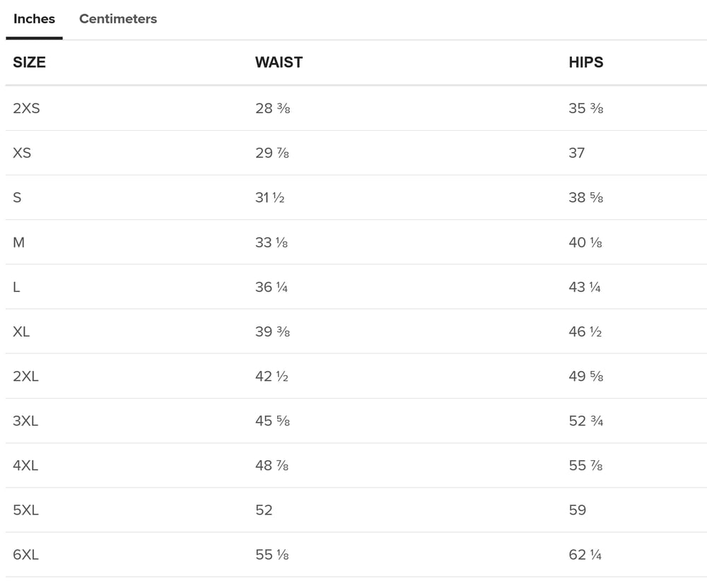The image size is (707, 588).
Task: Switch to the Centimeters tab
Action: point(118,19)
